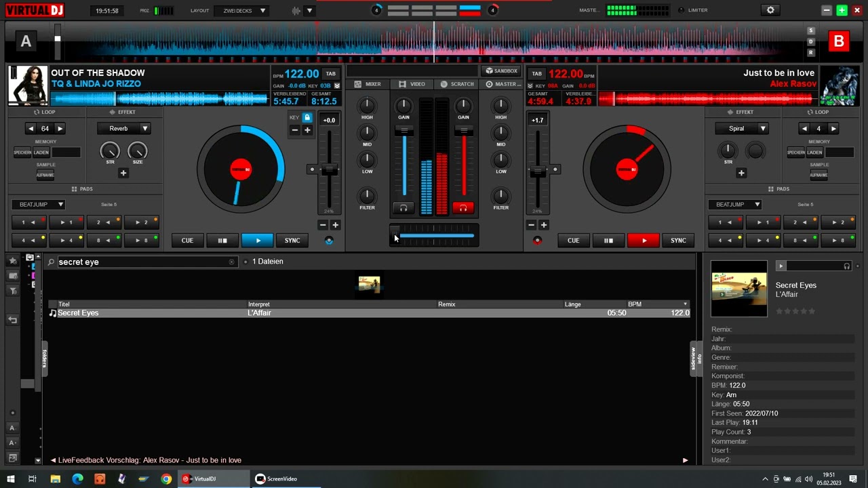Open File Explorer from the taskbar

click(x=56, y=479)
